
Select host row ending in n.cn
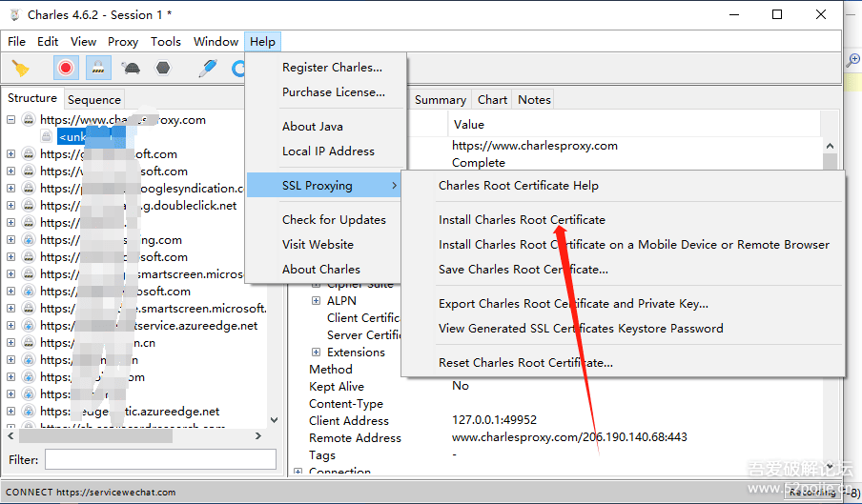coord(97,343)
